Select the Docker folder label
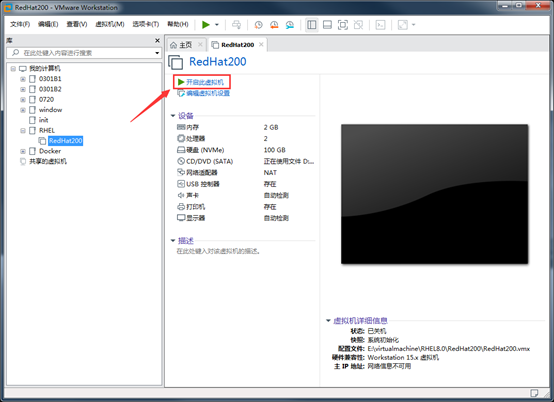Screen dimensions: 554x402 click(x=50, y=151)
